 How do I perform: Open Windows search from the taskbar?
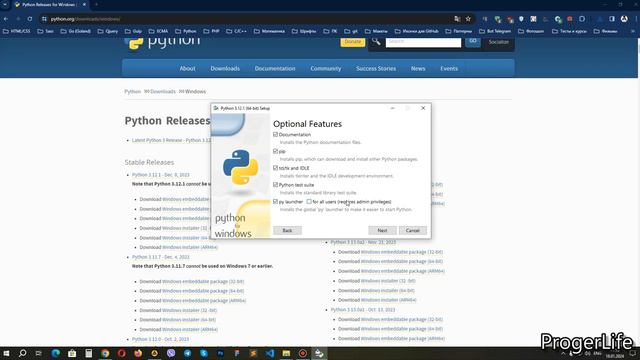pyautogui.click(x=22, y=353)
